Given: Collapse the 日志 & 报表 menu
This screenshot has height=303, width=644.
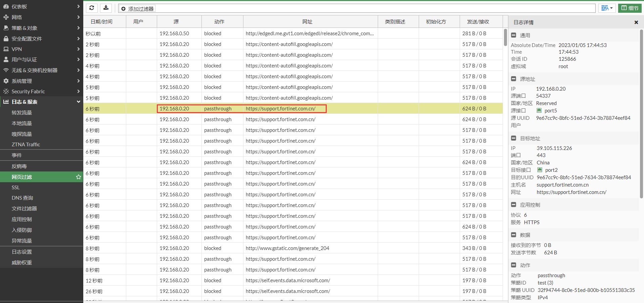Looking at the screenshot, I should click(x=78, y=102).
